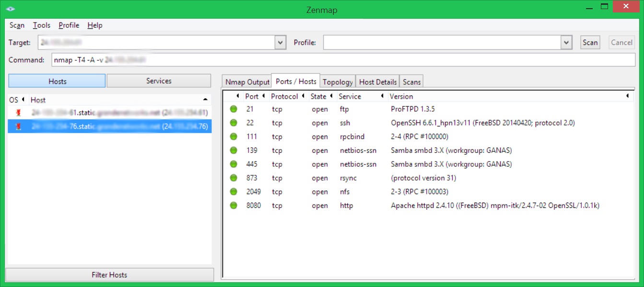Click the green status icon for the ssh port 22

(234, 123)
